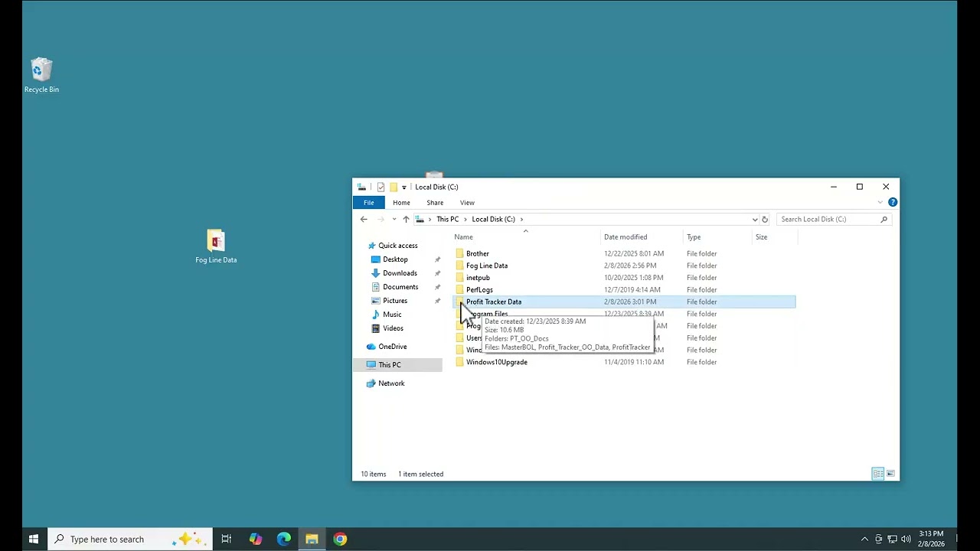Go back with the Back arrow
The height and width of the screenshot is (551, 980).
(364, 220)
